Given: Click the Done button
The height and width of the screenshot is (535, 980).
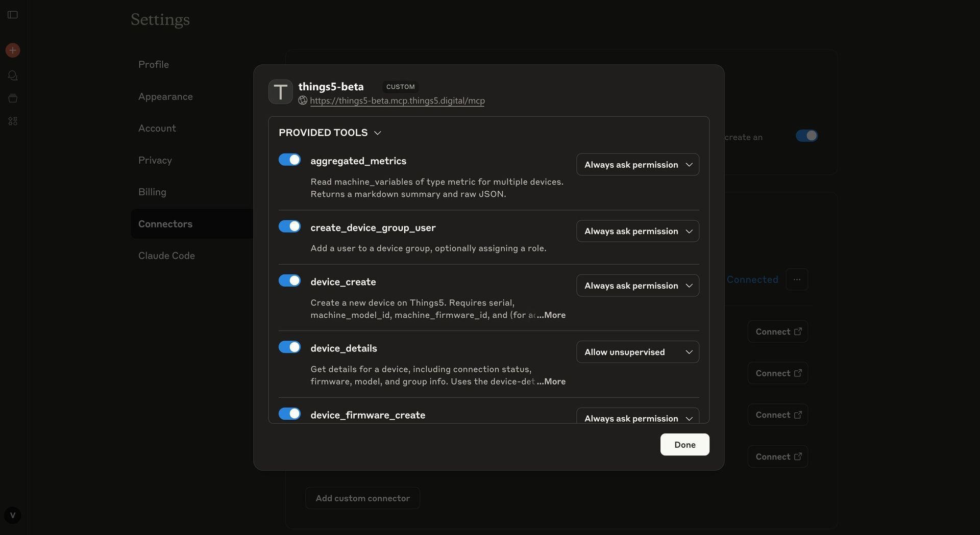Looking at the screenshot, I should [684, 445].
